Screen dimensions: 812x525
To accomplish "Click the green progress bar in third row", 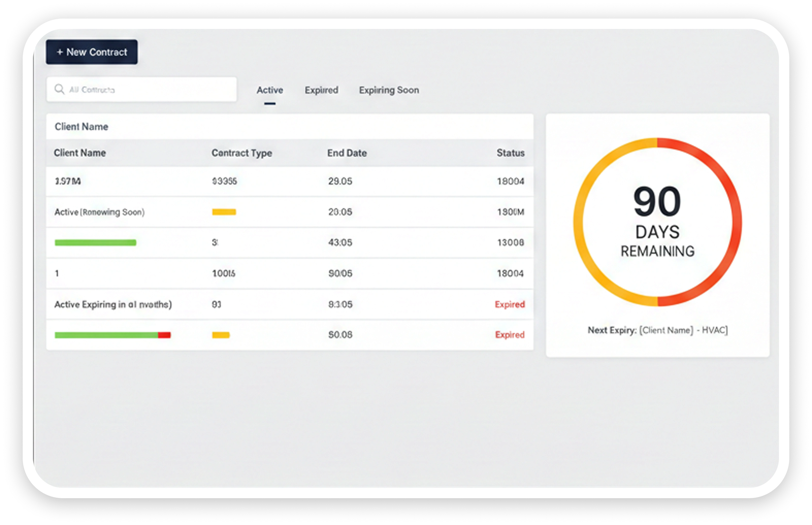I will click(x=95, y=243).
